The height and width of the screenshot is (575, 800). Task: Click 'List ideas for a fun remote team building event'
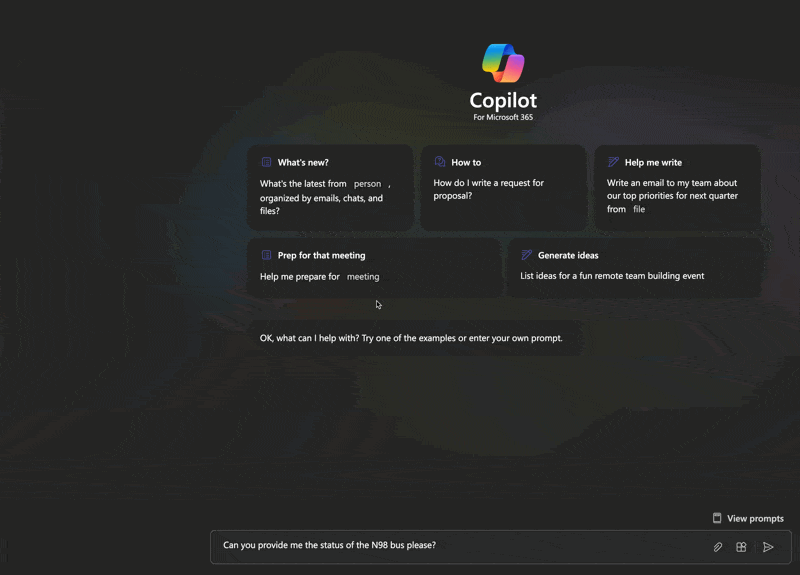pyautogui.click(x=612, y=276)
